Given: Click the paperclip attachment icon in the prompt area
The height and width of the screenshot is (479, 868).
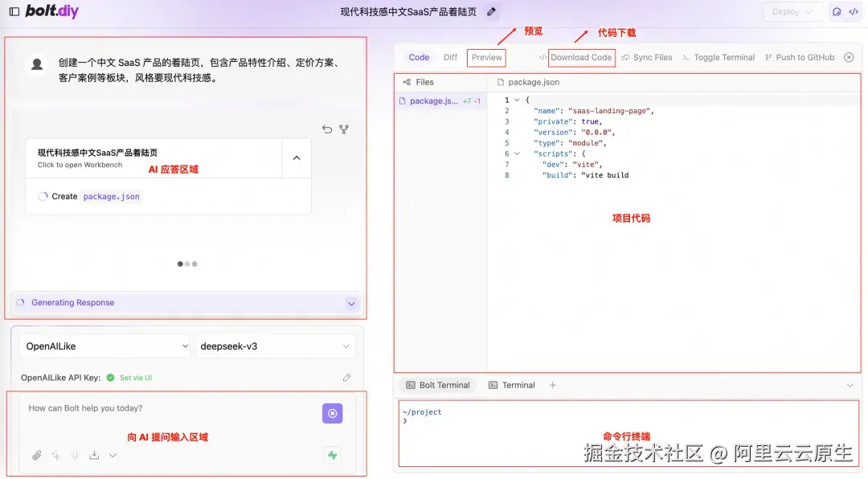Looking at the screenshot, I should (x=36, y=455).
